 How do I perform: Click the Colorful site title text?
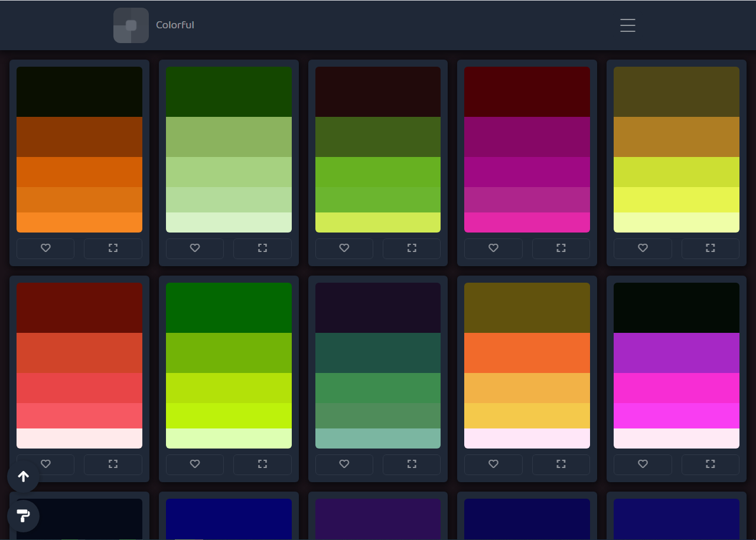coord(175,25)
